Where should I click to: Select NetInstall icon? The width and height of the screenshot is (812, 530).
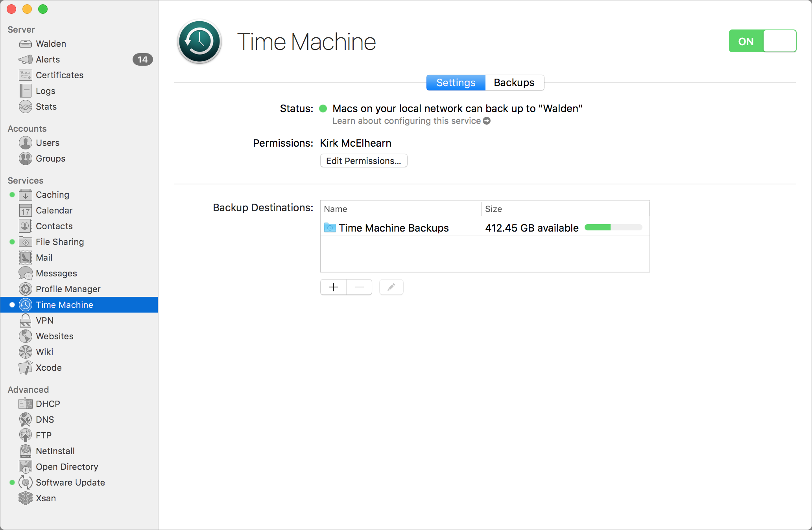[26, 451]
